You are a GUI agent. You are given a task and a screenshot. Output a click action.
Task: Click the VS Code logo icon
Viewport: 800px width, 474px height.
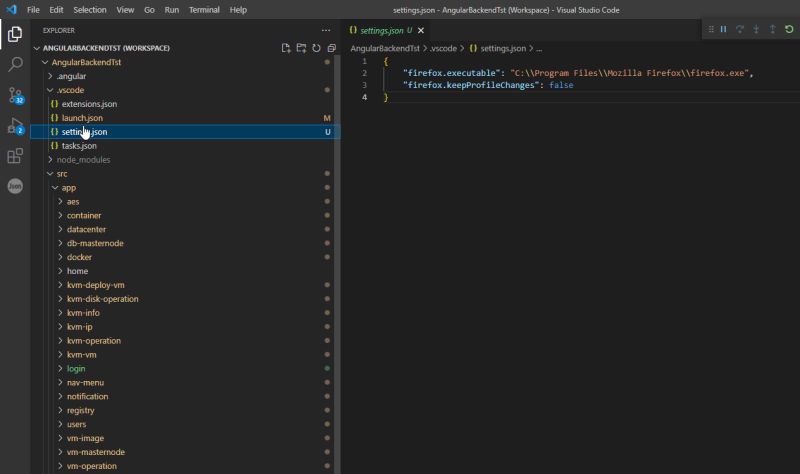pyautogui.click(x=11, y=10)
